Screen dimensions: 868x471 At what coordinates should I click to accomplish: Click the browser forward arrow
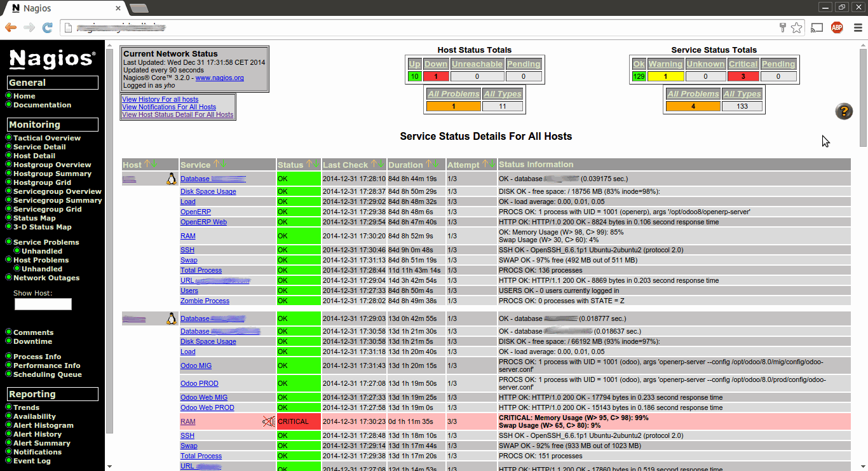pos(29,27)
